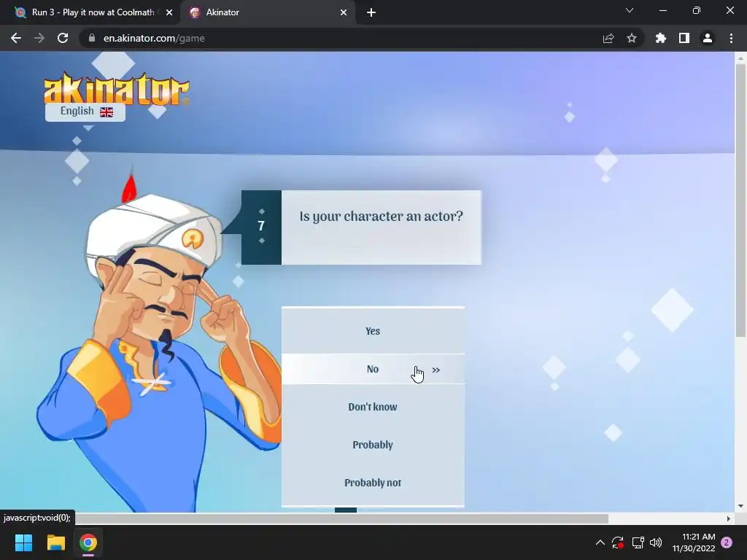This screenshot has width=747, height=560.
Task: Open Chrome's three-dot menu
Action: point(731,38)
